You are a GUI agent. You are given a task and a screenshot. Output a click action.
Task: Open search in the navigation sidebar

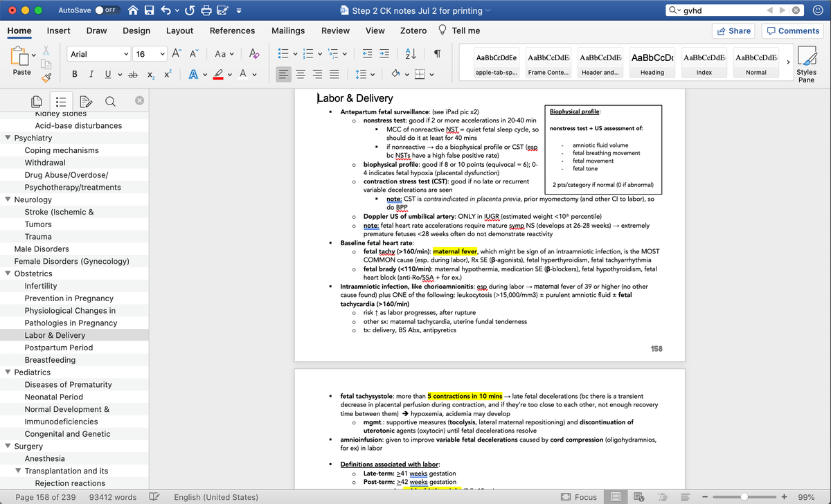109,101
